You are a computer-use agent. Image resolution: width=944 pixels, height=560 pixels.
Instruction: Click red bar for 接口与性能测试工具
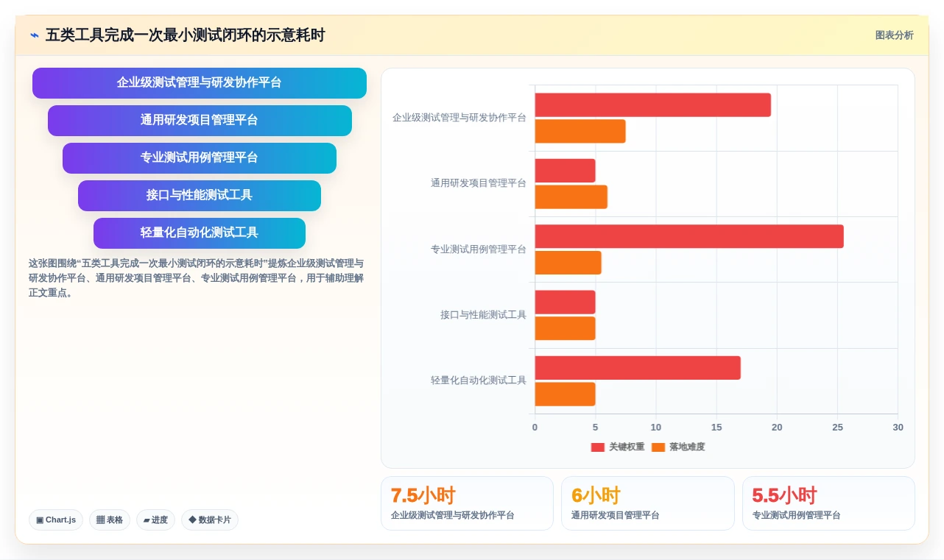[x=566, y=302]
